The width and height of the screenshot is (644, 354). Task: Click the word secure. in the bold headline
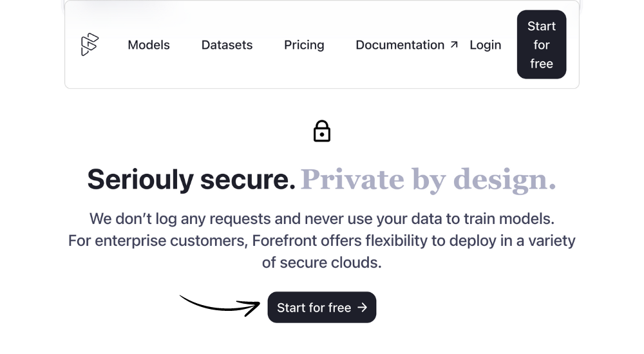pyautogui.click(x=248, y=180)
